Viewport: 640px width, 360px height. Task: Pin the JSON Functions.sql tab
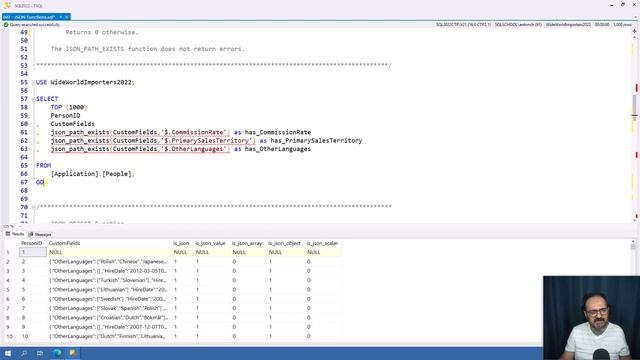[60, 17]
